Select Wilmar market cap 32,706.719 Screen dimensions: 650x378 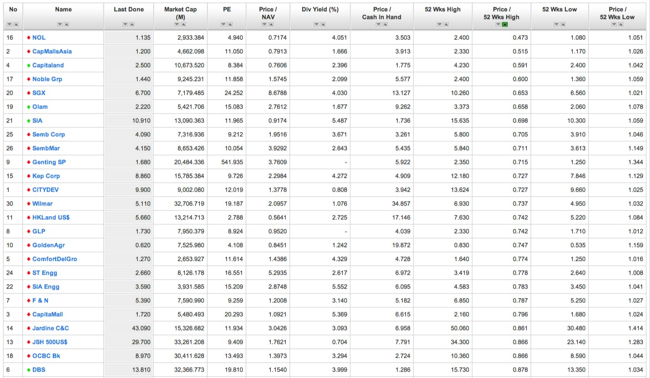(189, 204)
